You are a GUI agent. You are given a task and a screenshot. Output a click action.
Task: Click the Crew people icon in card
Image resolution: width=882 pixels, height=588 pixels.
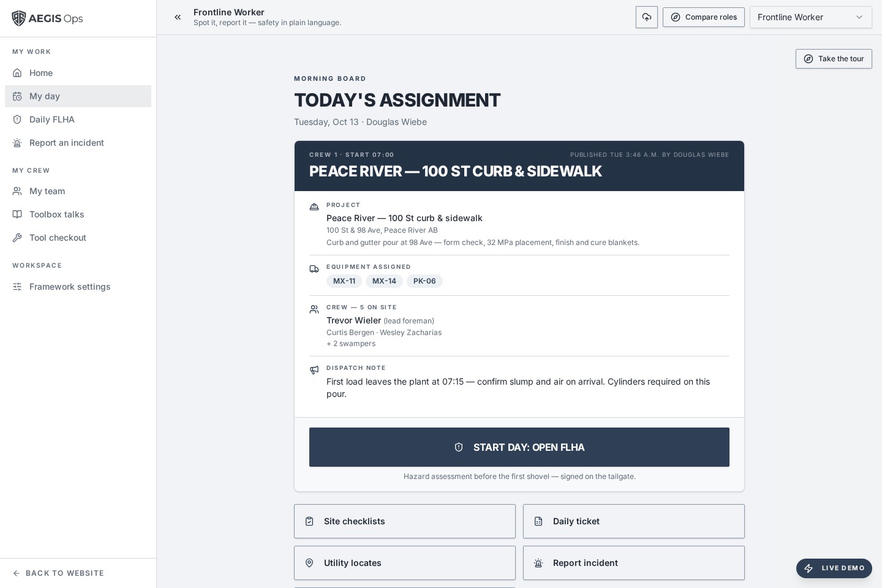[314, 309]
